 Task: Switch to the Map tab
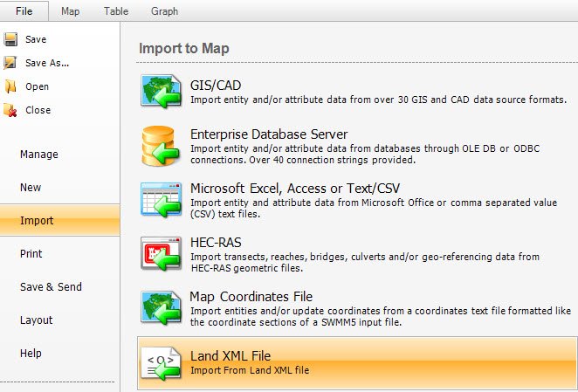coord(70,11)
